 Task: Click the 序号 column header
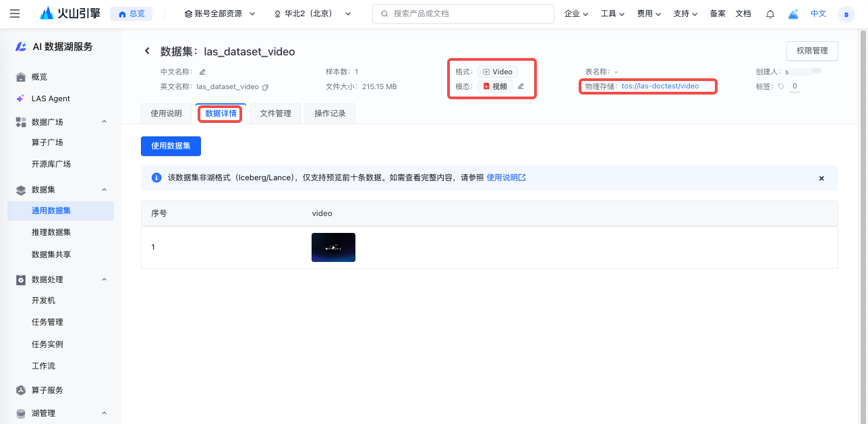159,213
